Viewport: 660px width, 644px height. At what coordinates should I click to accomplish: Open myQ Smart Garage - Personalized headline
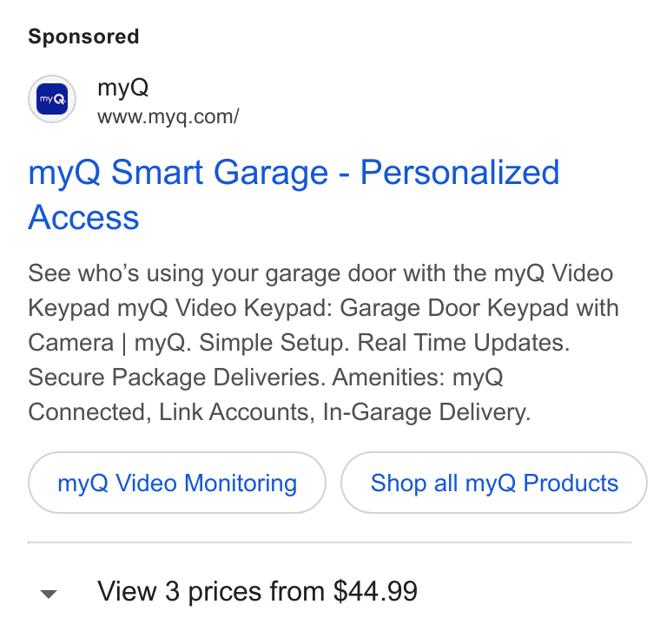coord(294,173)
